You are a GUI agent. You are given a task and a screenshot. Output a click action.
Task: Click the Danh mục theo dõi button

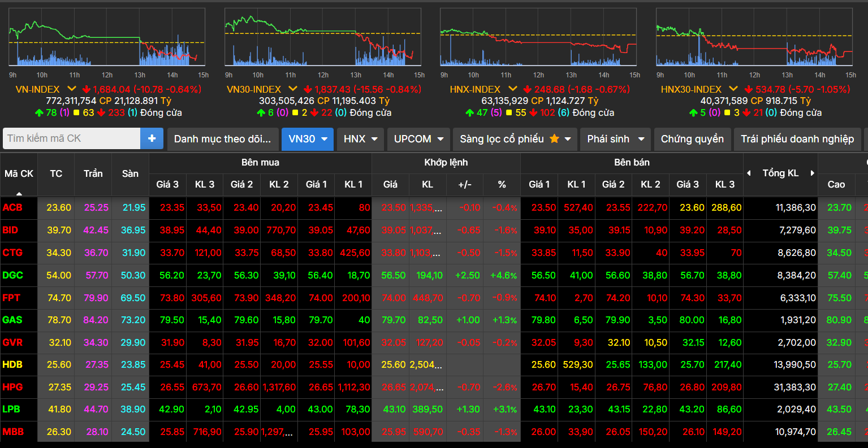[223, 139]
